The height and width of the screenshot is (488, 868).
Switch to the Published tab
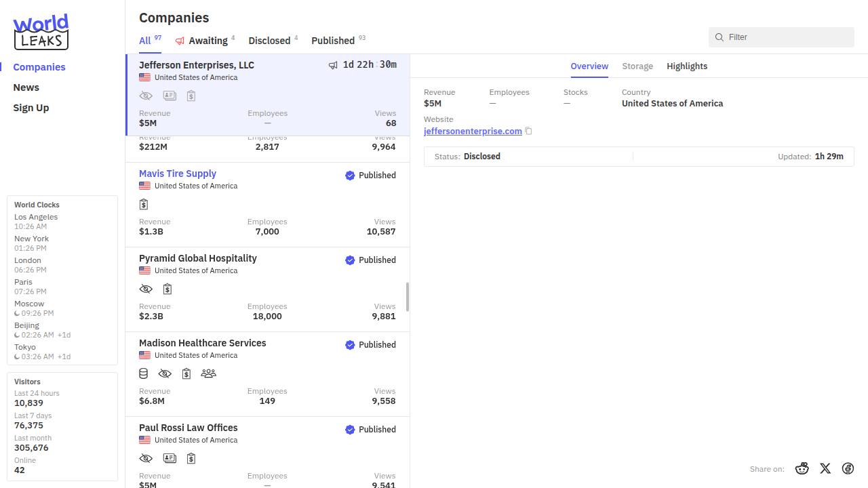pos(333,41)
